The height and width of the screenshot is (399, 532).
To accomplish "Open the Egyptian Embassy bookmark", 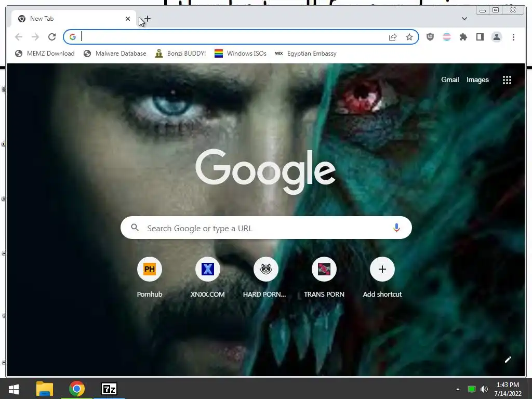I will click(x=305, y=54).
